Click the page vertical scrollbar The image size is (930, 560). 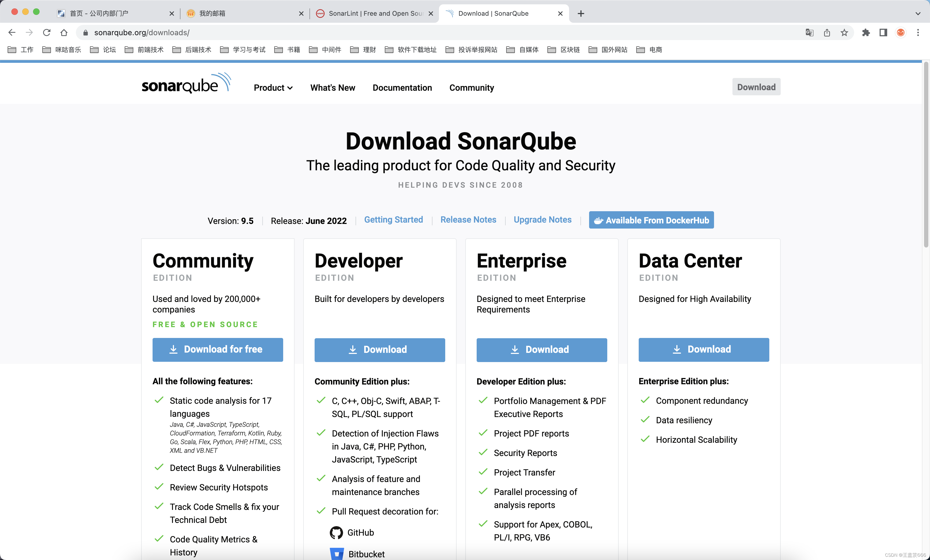click(926, 155)
